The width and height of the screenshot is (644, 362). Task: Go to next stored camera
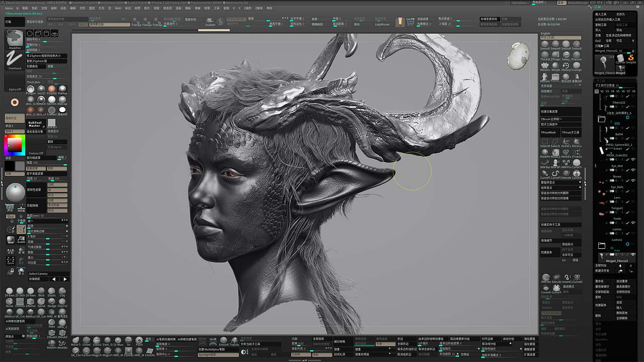(65, 279)
